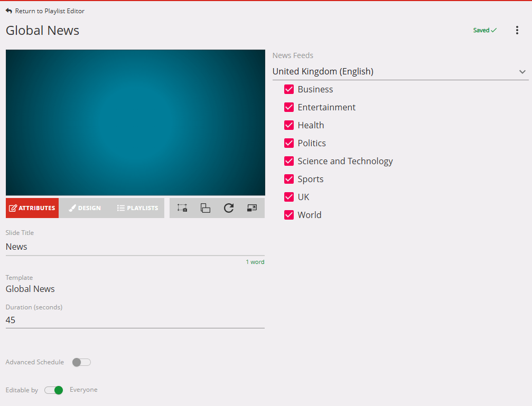
Task: Select the Attributes tab
Action: (x=32, y=208)
